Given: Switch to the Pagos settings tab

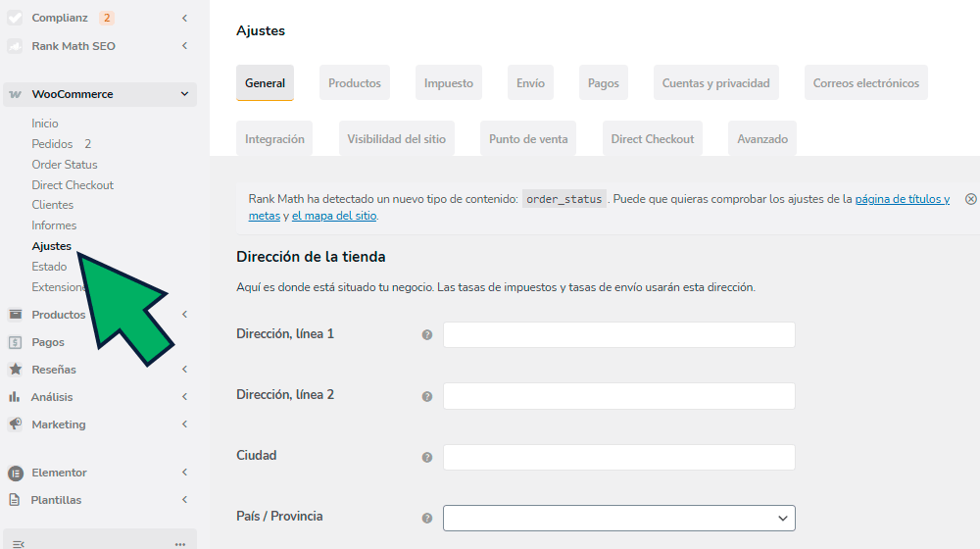Looking at the screenshot, I should click(603, 82).
